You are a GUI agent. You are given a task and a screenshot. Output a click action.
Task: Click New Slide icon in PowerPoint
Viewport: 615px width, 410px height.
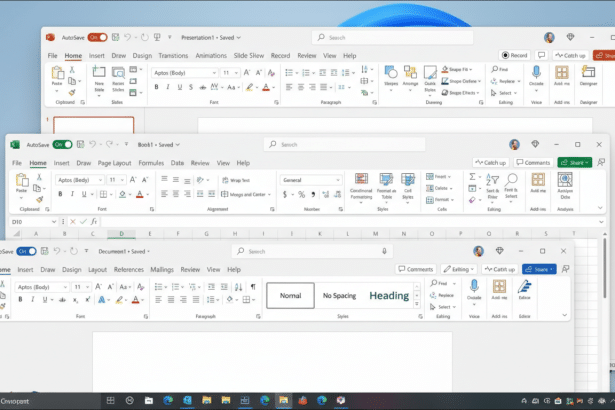coord(99,72)
